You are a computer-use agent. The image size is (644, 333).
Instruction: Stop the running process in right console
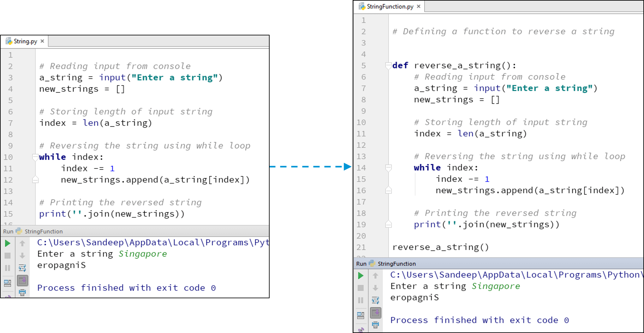[x=361, y=288]
